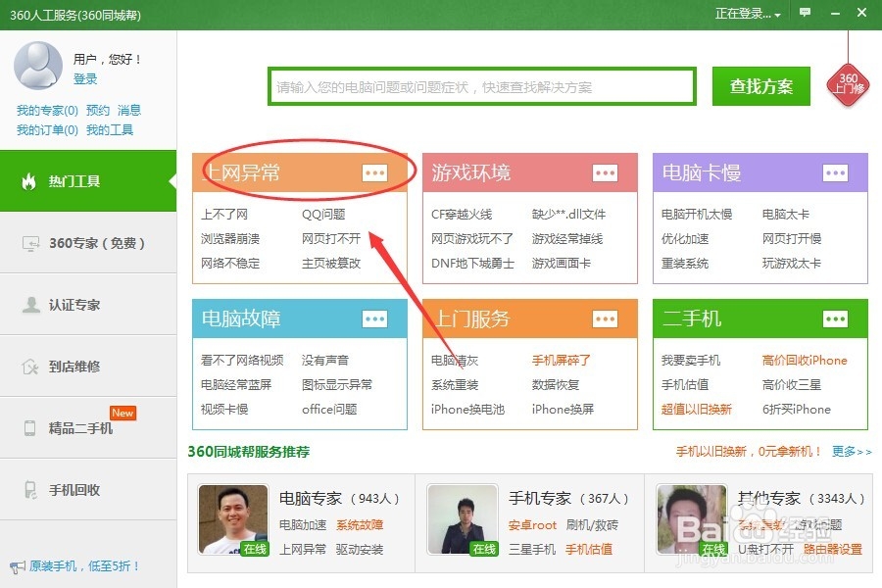
Task: Select CF穿越火线 item
Action: 462,215
